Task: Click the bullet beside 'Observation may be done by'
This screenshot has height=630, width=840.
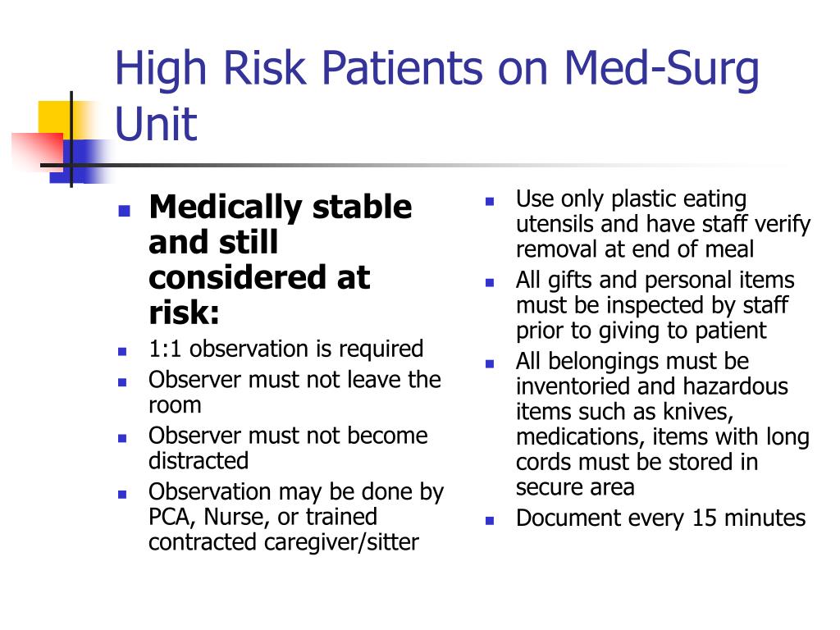Action: [123, 494]
